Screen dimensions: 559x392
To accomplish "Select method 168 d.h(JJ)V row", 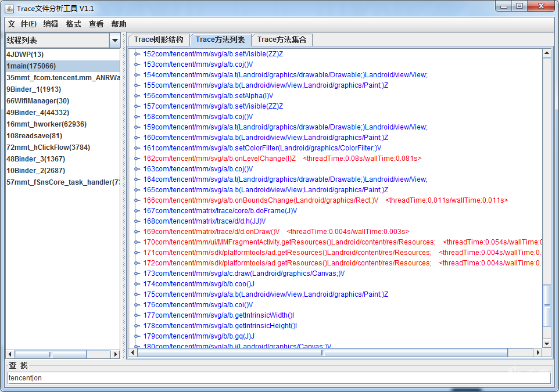I will pos(205,221).
